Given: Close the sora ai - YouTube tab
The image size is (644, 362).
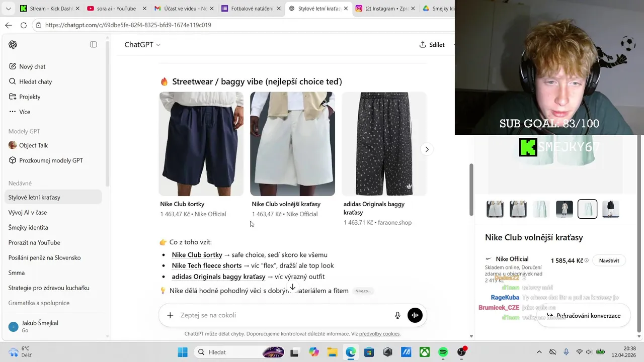Looking at the screenshot, I should [144, 9].
